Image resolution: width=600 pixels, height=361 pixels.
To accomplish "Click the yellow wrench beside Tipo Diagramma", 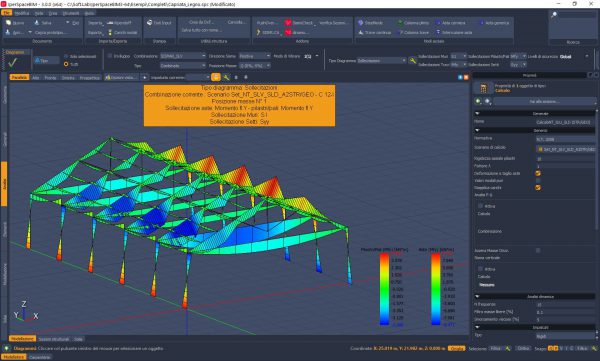I will coord(412,60).
